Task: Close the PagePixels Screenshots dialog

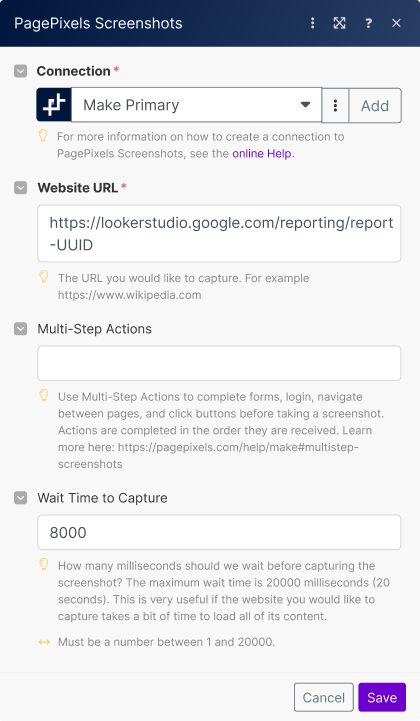Action: 396,23
